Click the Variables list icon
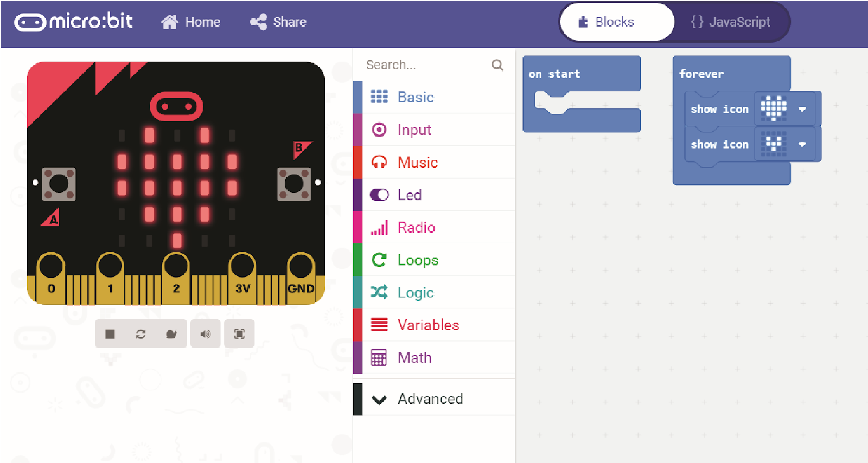 (x=379, y=325)
